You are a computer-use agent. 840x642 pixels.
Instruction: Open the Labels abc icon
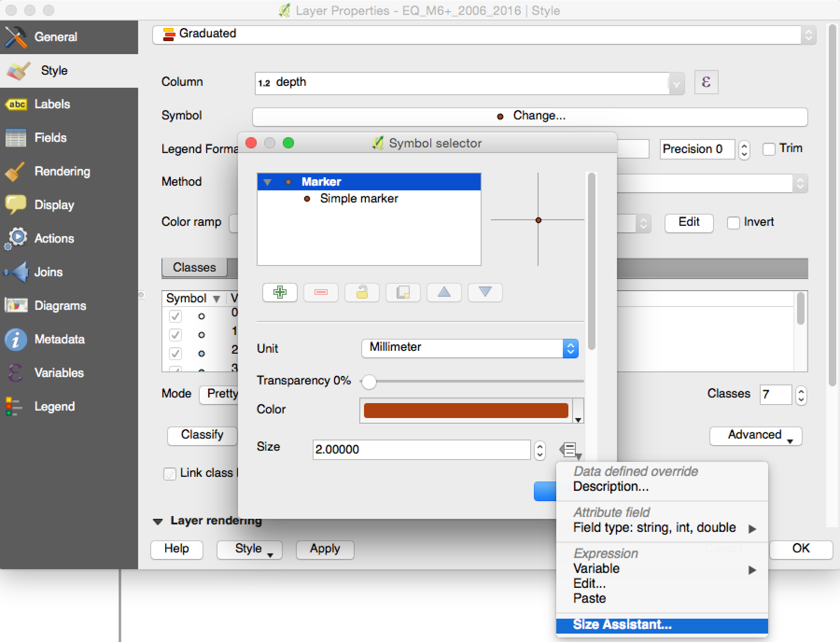tap(17, 105)
